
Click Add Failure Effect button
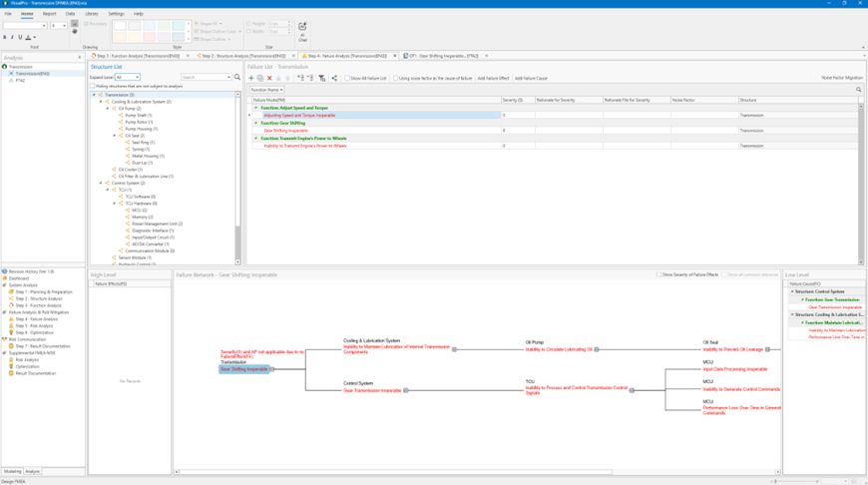pos(493,78)
